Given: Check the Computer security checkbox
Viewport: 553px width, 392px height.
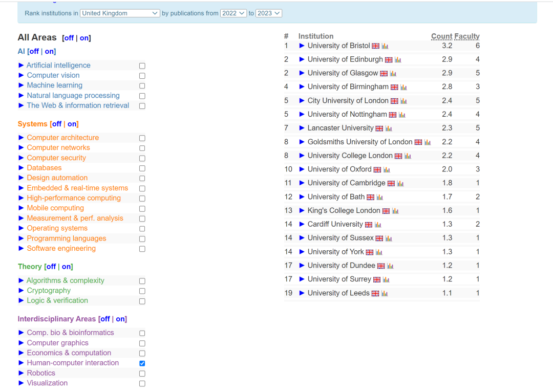Looking at the screenshot, I should coord(142,158).
